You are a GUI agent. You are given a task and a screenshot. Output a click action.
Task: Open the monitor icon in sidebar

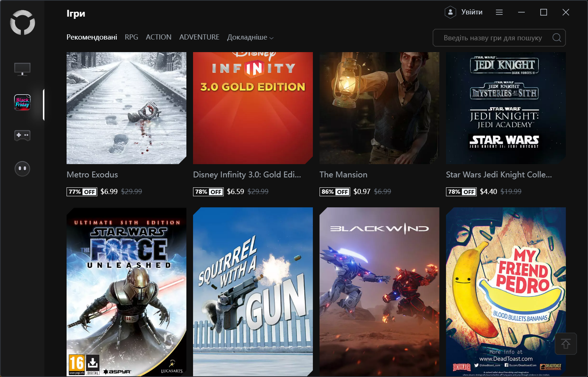click(x=22, y=69)
